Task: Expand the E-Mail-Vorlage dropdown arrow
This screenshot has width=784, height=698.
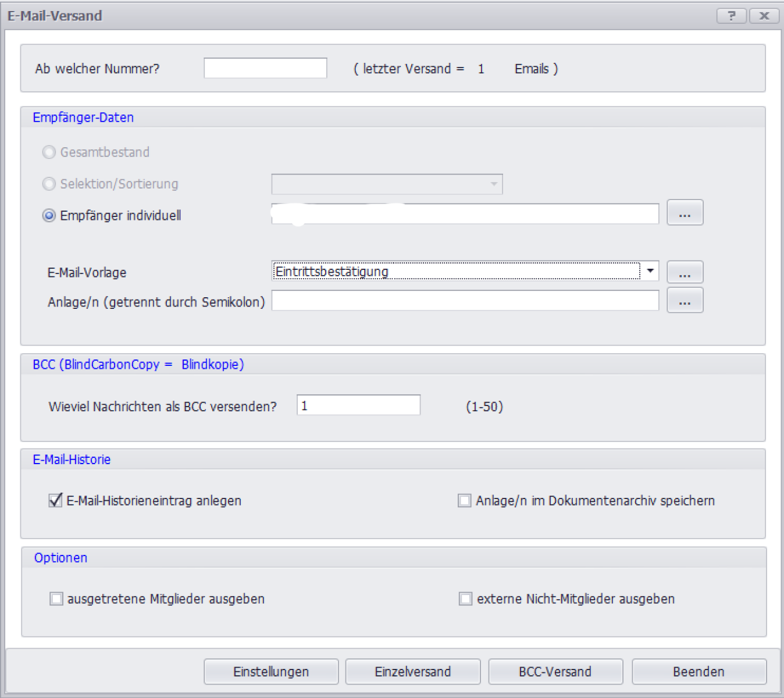Action: coord(650,271)
